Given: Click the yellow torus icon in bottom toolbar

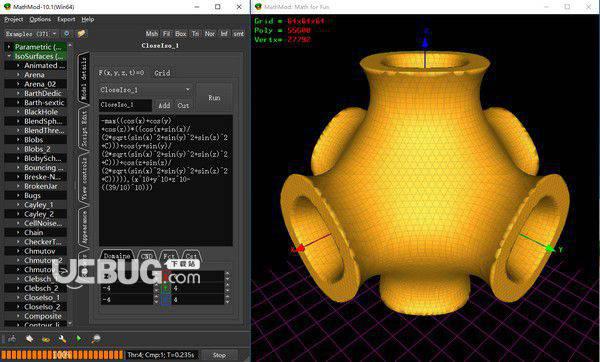Looking at the screenshot, I should tap(46, 339).
